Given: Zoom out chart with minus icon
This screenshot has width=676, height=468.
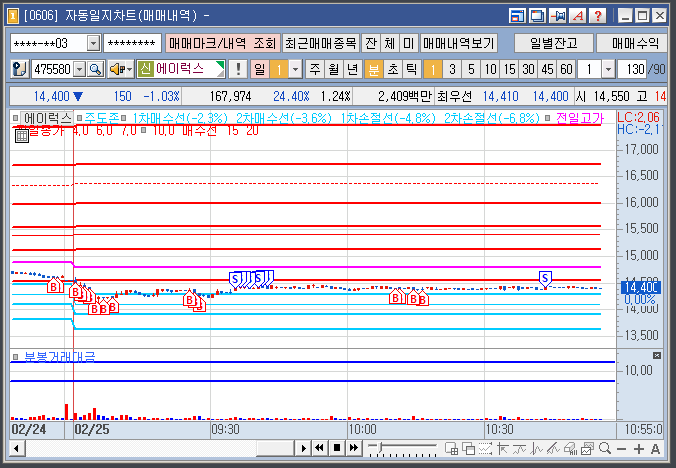Looking at the screenshot, I should click(x=621, y=449).
